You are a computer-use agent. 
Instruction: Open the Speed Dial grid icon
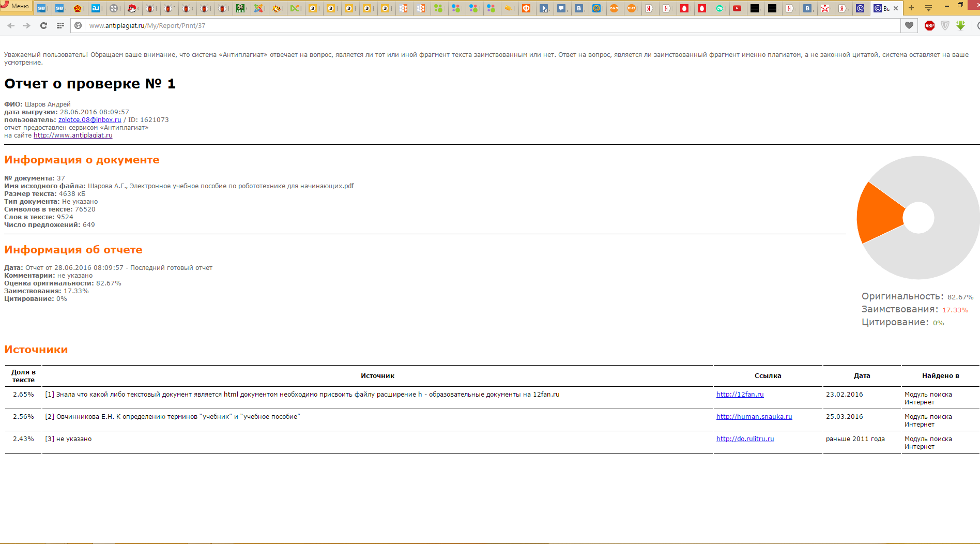[60, 25]
